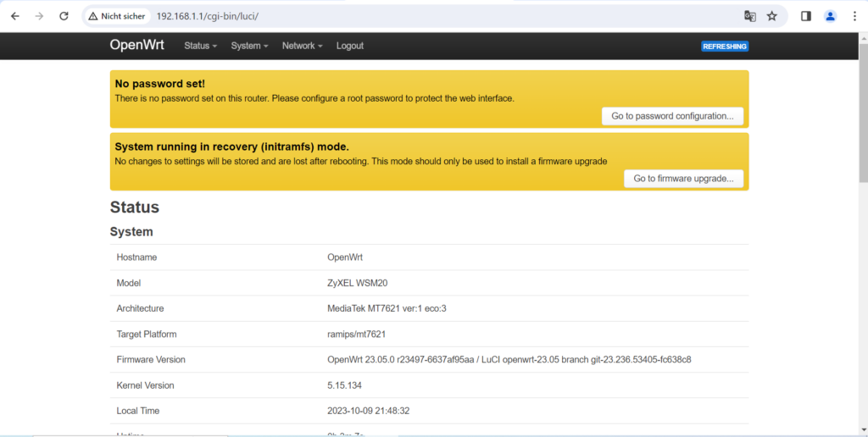Open the OpenWrt brand home link
The width and height of the screenshot is (868, 437).
point(136,45)
